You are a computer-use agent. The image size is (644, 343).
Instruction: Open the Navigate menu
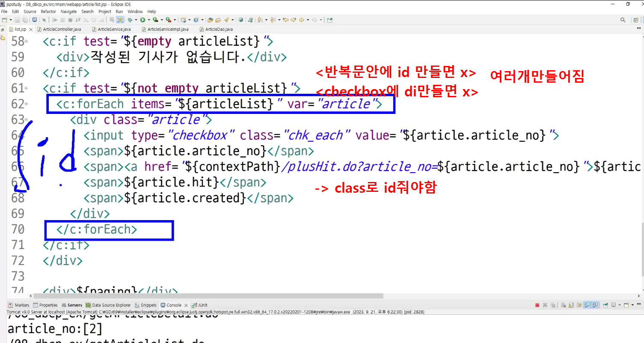69,12
